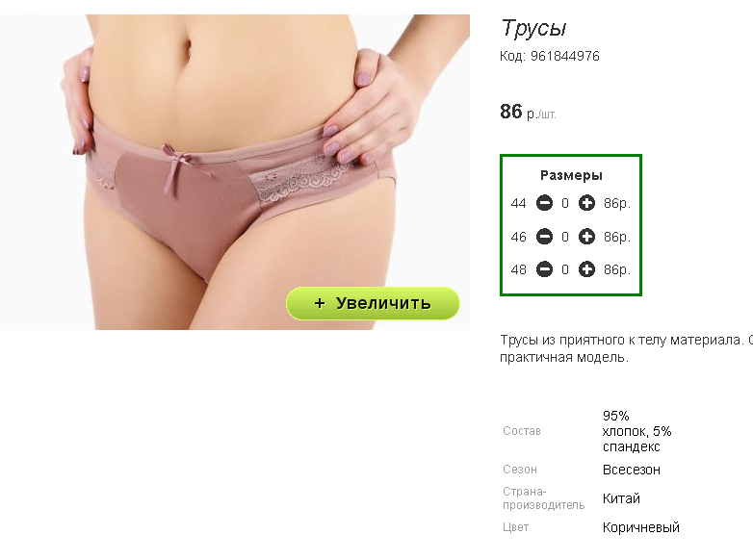Image resolution: width=753 pixels, height=560 pixels.
Task: Click the 86 р./шт. price
Action: [528, 112]
